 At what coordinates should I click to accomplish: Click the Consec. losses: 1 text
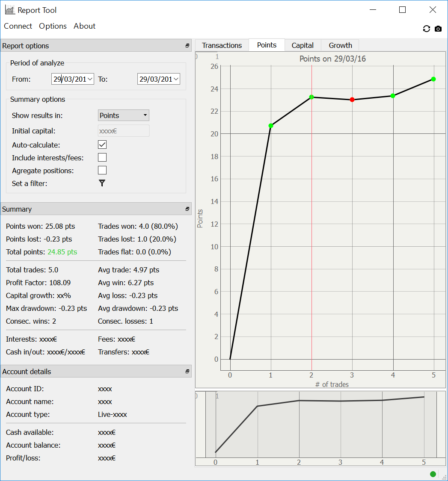pyautogui.click(x=125, y=321)
